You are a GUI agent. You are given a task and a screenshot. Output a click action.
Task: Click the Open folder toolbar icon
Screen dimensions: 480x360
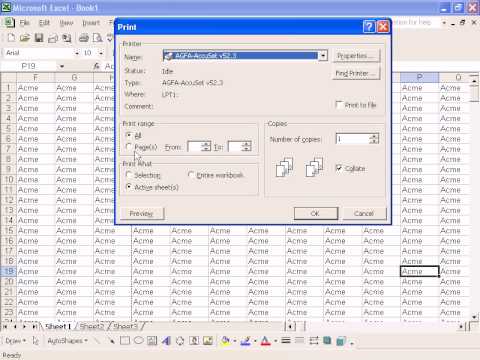(25, 38)
